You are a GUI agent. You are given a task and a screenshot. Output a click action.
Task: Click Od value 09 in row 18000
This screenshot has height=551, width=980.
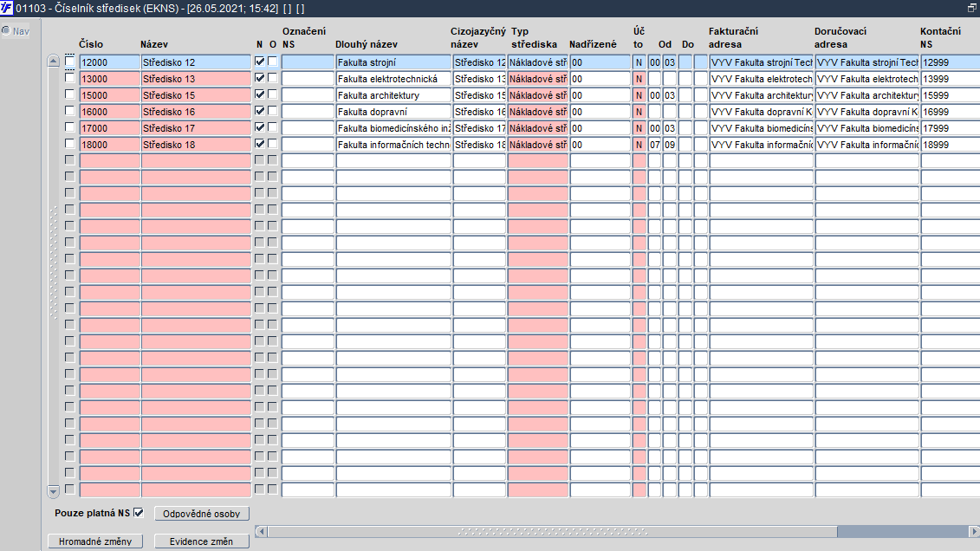tap(670, 145)
